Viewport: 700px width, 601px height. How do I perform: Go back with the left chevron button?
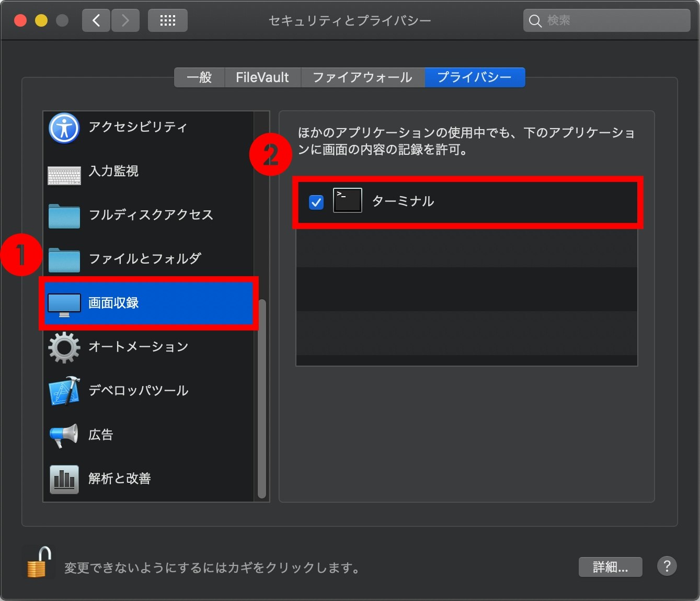[x=96, y=20]
